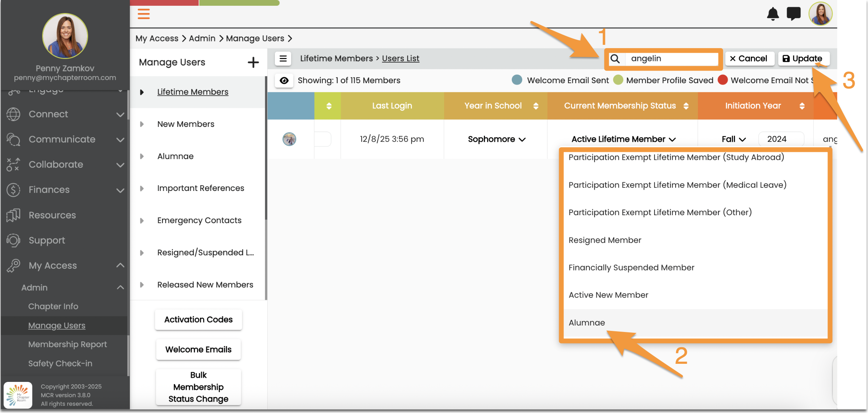
Task: Click the notification bell icon
Action: coord(773,14)
